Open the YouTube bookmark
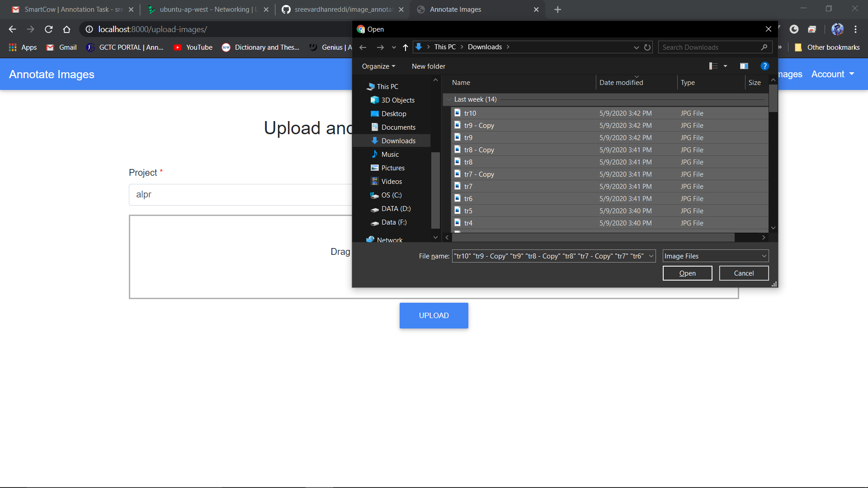Screen dimensions: 868x488 (193, 47)
